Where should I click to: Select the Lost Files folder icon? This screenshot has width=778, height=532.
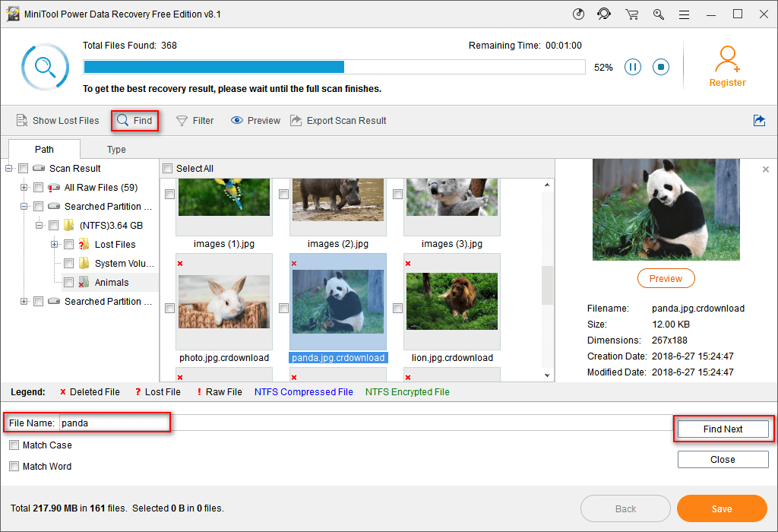(x=84, y=244)
